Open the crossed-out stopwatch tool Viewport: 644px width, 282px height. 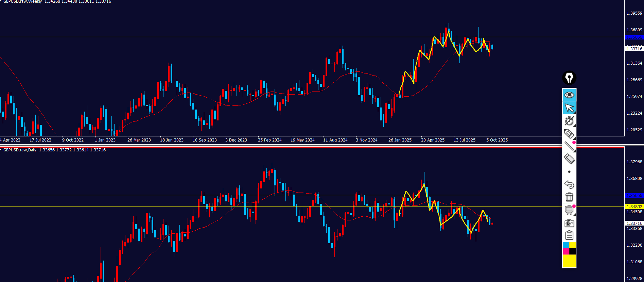pos(569,121)
